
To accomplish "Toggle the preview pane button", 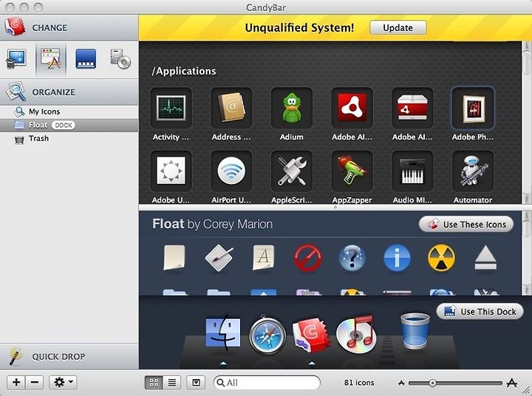I will click(x=196, y=383).
